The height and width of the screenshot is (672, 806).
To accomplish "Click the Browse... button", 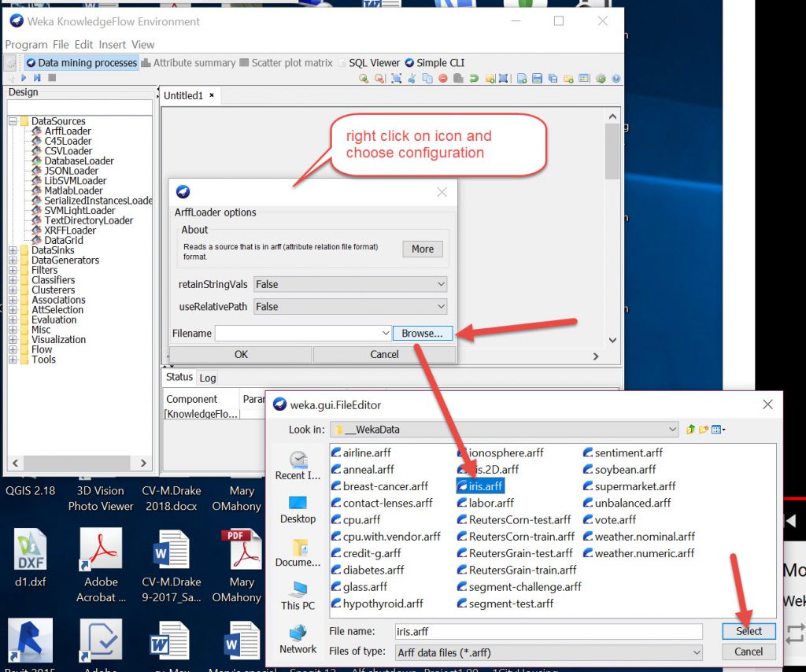I will (x=422, y=333).
